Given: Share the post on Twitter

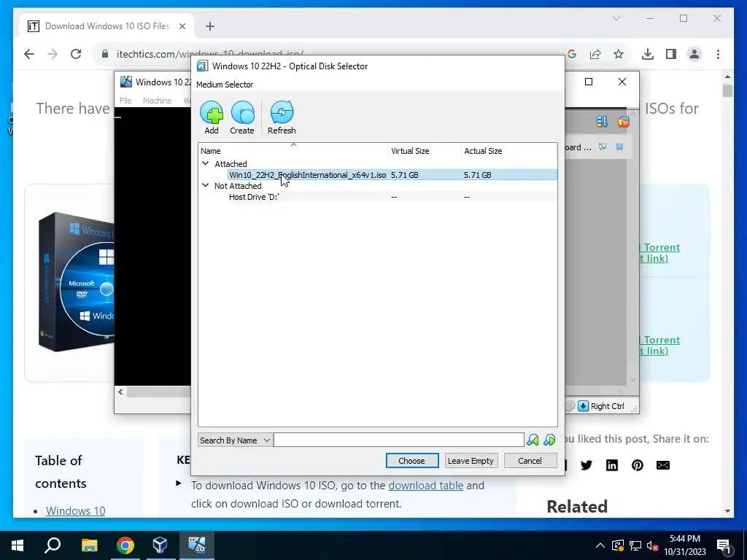Looking at the screenshot, I should pyautogui.click(x=587, y=465).
